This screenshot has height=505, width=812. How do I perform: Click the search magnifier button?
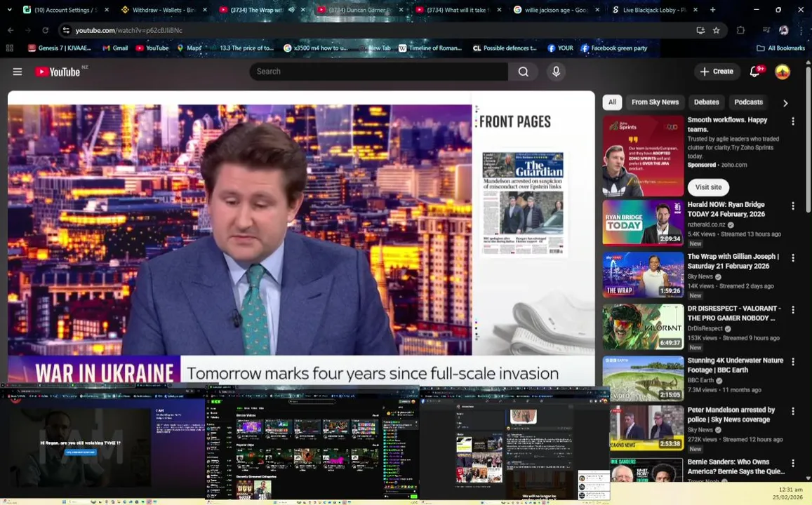tap(524, 72)
